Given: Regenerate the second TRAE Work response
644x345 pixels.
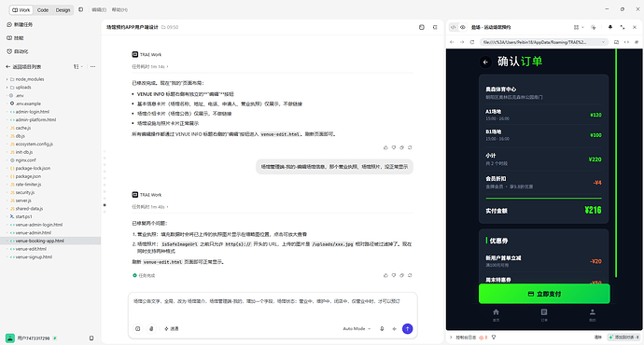Looking at the screenshot, I should pyautogui.click(x=410, y=275).
